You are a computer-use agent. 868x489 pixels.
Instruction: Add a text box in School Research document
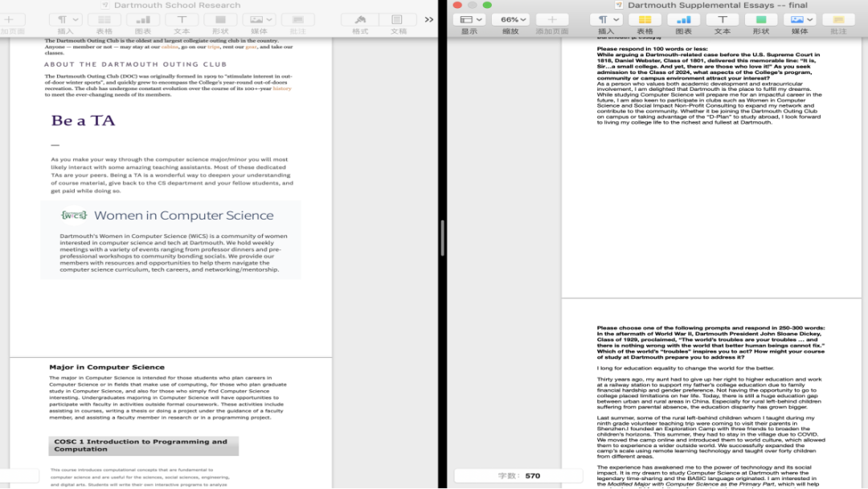[x=182, y=20]
